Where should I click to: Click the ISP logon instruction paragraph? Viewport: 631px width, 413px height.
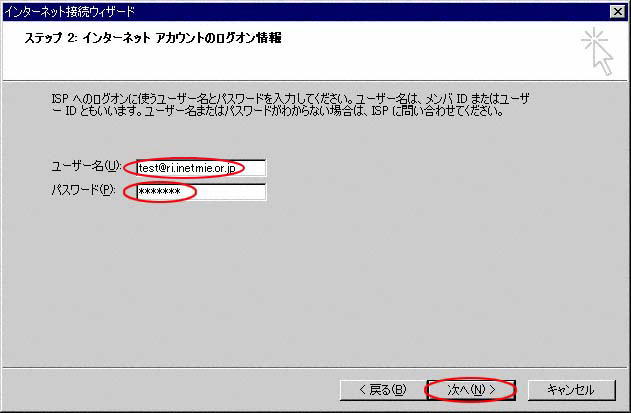(291, 105)
